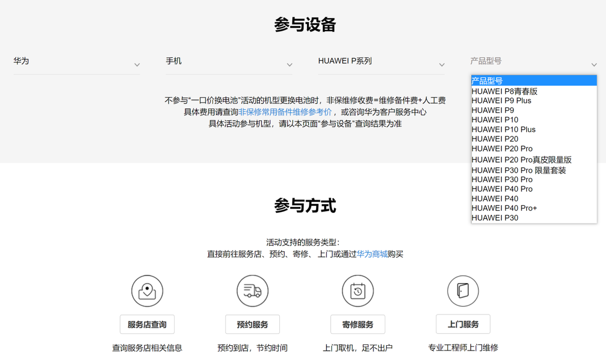Click the mail-in repair calendar icon
606x364 pixels.
click(x=358, y=291)
